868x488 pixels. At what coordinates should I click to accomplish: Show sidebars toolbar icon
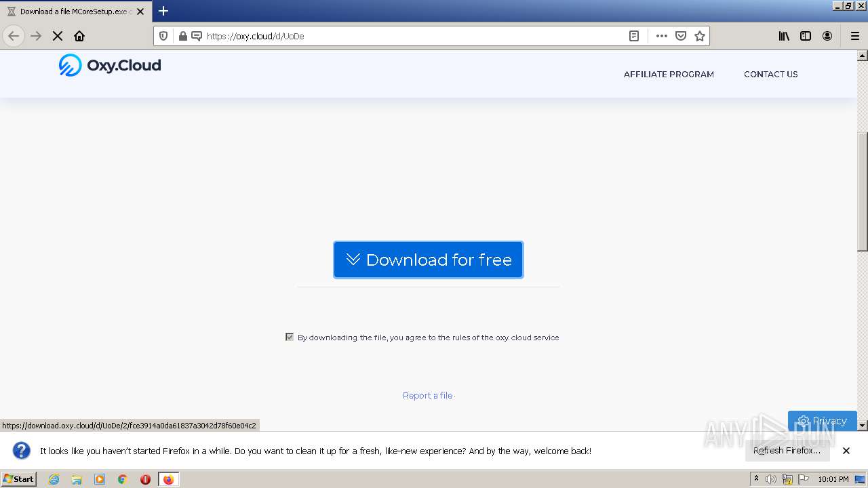click(x=806, y=36)
